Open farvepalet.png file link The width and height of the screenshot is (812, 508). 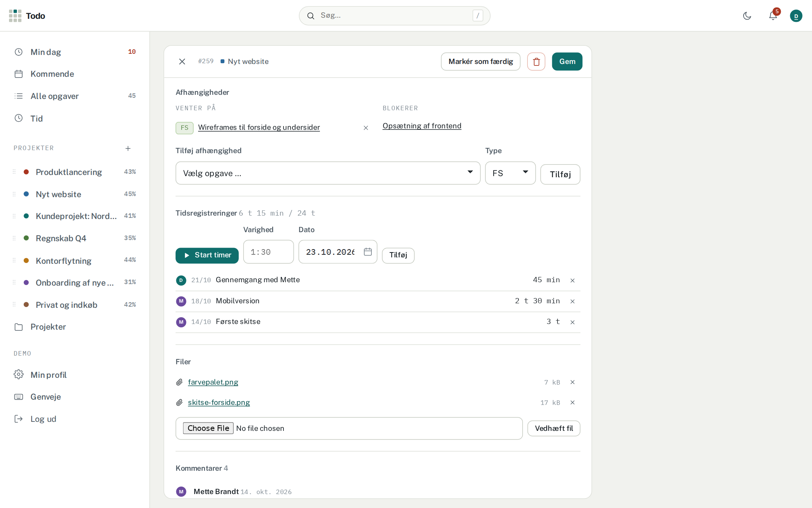pos(213,382)
